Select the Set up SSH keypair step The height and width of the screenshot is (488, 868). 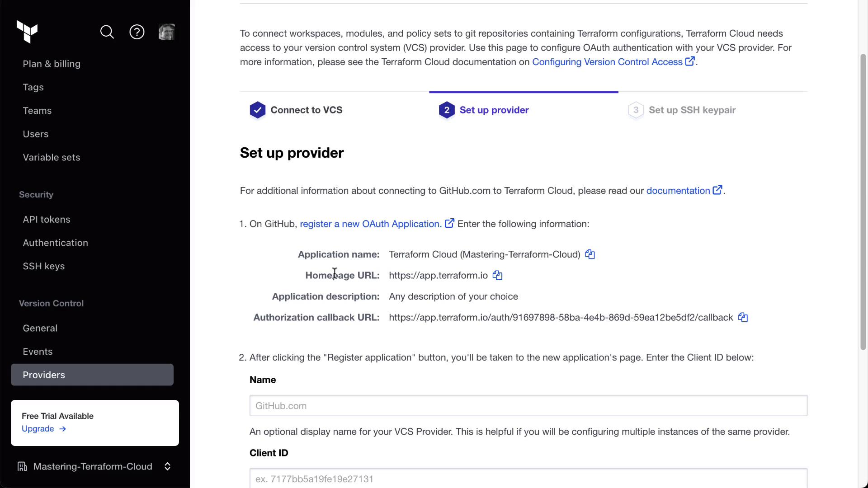coord(692,110)
